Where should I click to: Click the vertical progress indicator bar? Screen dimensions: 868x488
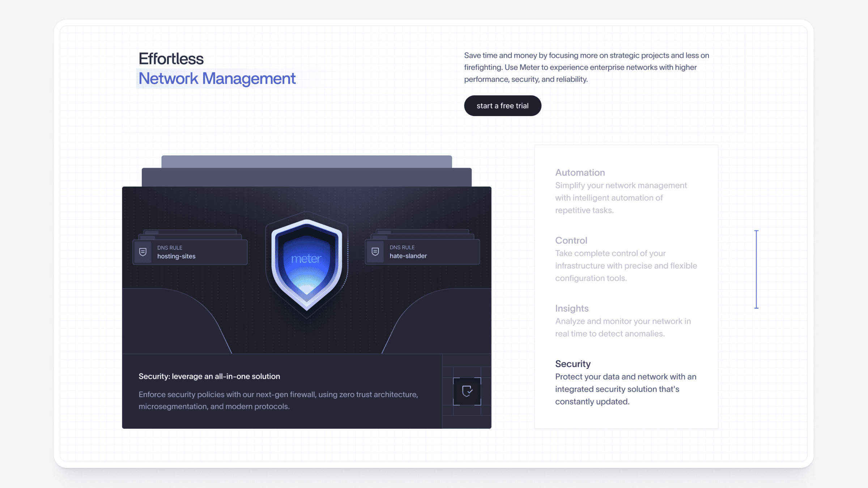pyautogui.click(x=756, y=269)
